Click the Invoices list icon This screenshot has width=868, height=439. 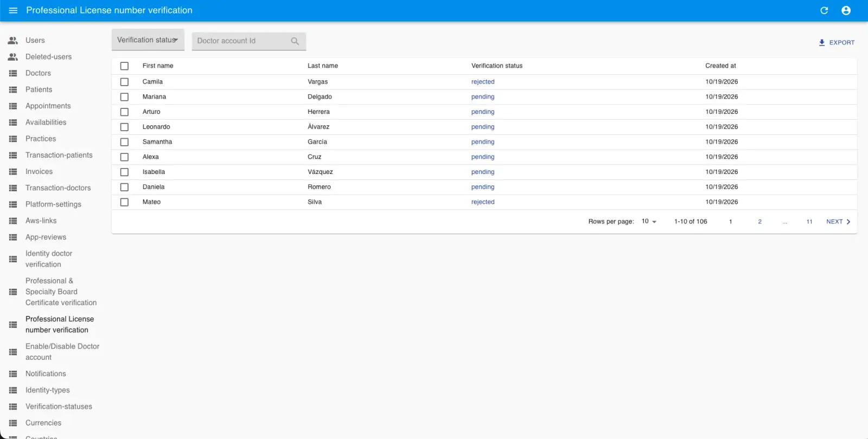click(13, 172)
